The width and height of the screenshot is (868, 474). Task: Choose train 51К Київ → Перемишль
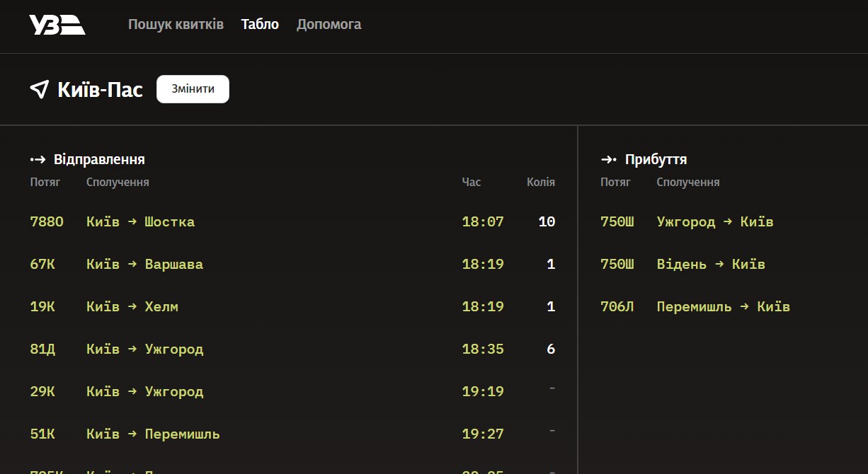pyautogui.click(x=153, y=434)
